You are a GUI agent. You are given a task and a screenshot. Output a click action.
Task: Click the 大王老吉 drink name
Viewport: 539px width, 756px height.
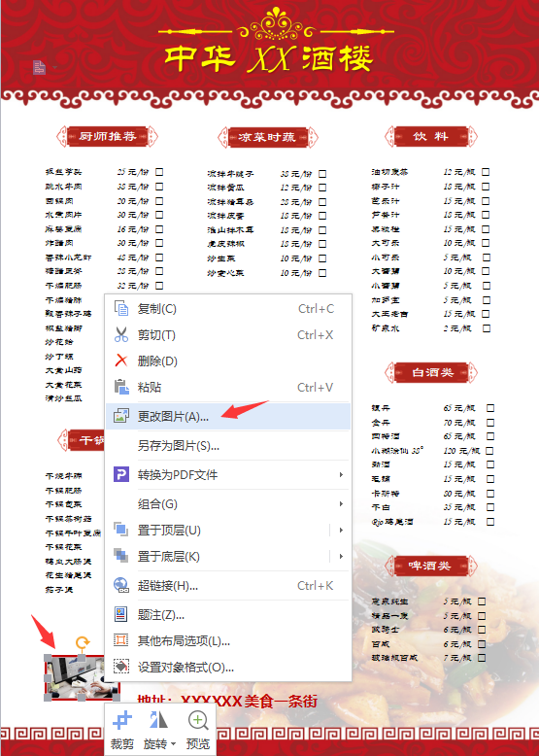(x=389, y=314)
